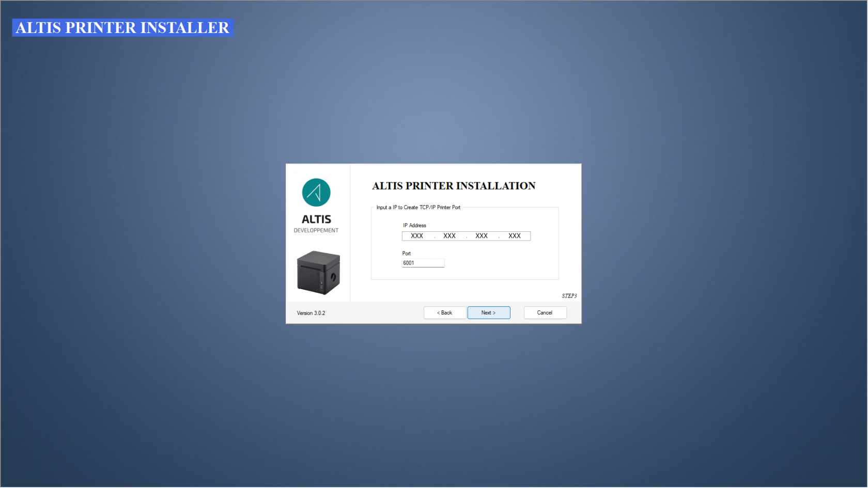
Task: Click the third octet of IP Address
Action: 482,236
